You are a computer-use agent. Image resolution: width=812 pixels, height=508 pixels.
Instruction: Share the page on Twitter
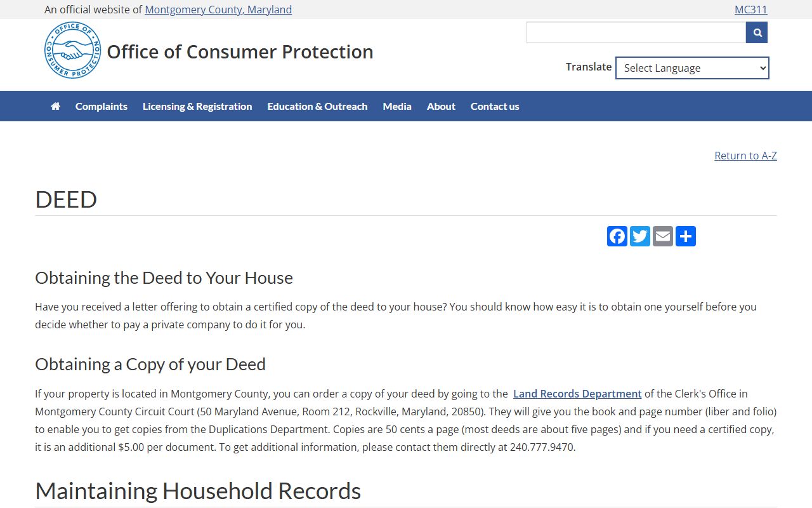[x=640, y=236]
